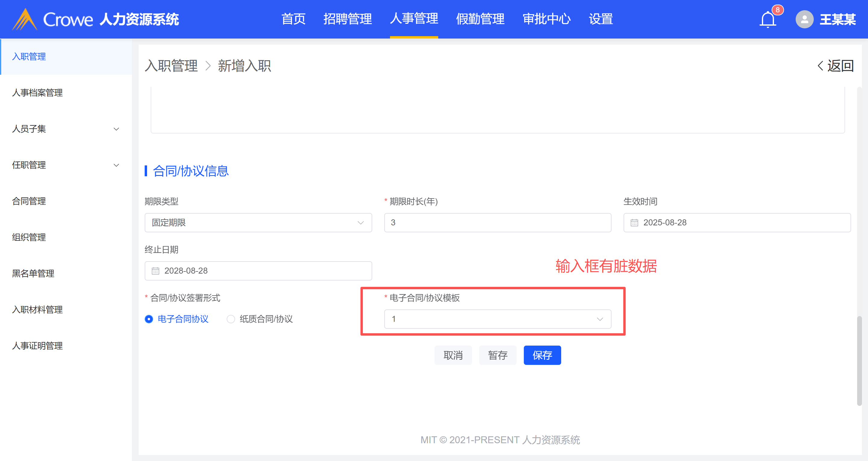The image size is (868, 461).
Task: Select 纸质合同/协议 radio option
Action: point(231,319)
